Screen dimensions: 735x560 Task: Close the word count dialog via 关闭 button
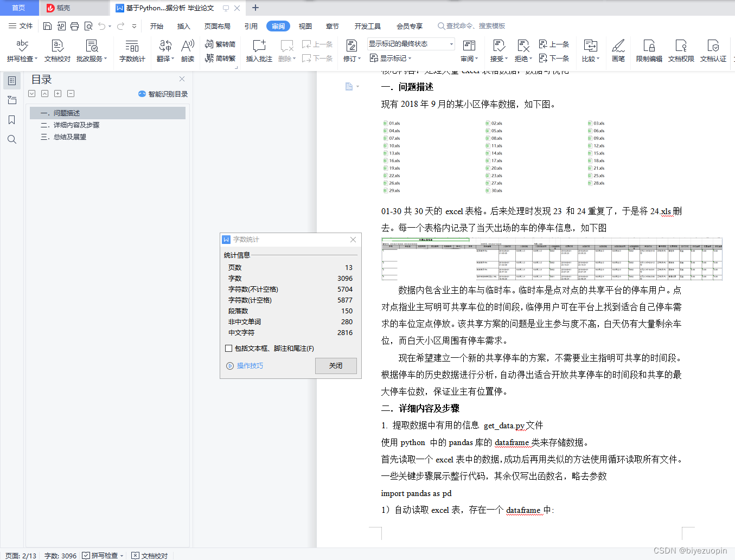(335, 366)
